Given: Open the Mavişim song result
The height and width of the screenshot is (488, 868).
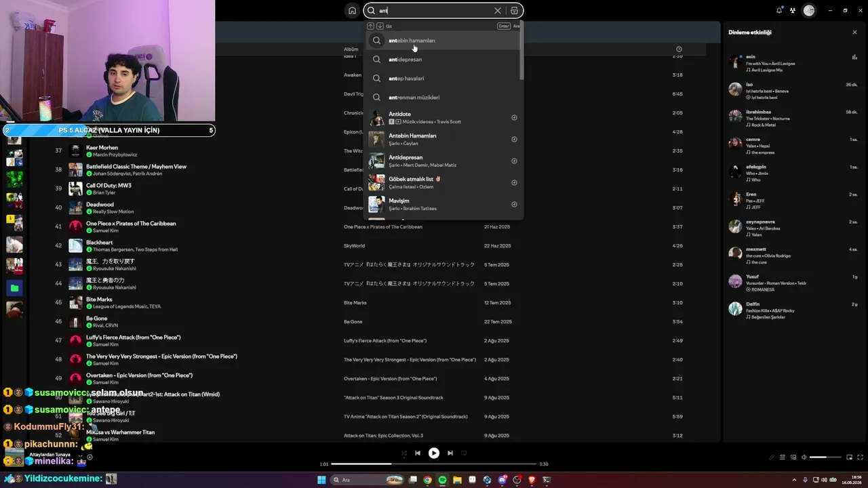Looking at the screenshot, I should [x=443, y=205].
